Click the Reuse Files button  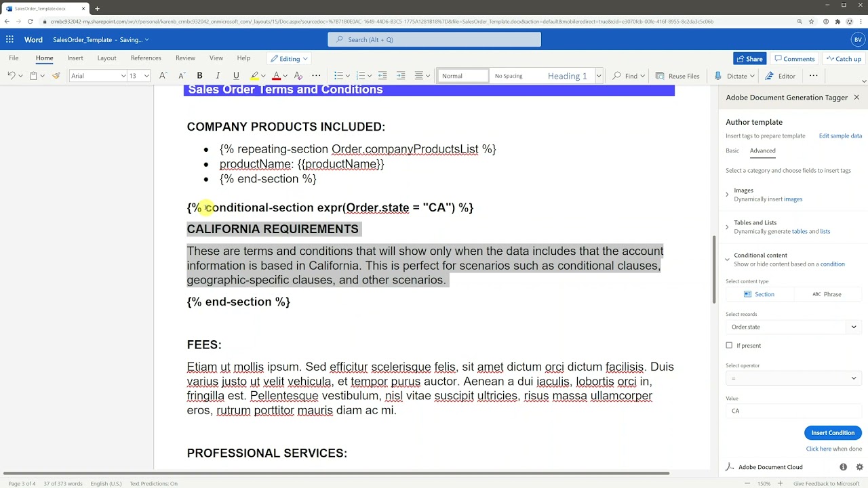pos(677,76)
